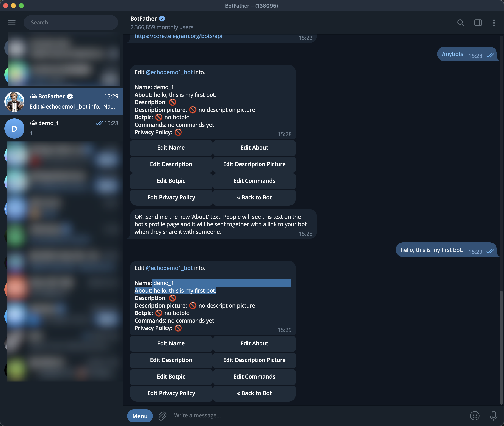Select Edit Commands under the 15:29 message
The height and width of the screenshot is (426, 504).
click(x=254, y=377)
